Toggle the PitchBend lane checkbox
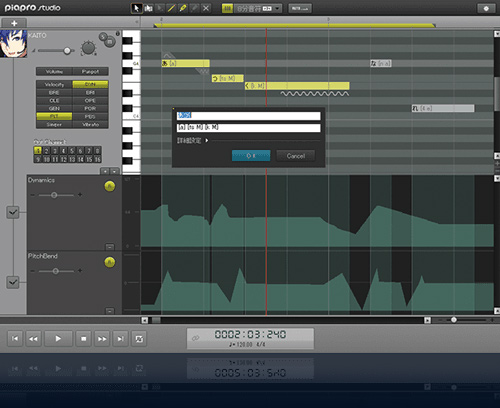500x408 pixels. click(x=13, y=282)
